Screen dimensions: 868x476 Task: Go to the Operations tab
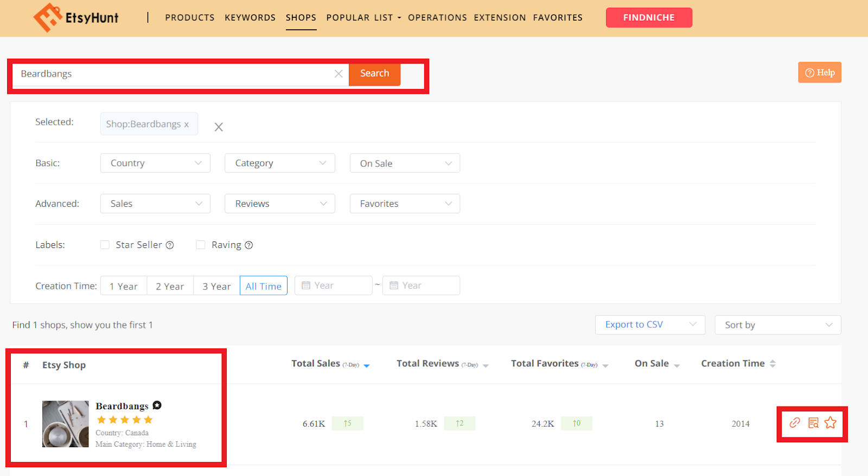(437, 18)
